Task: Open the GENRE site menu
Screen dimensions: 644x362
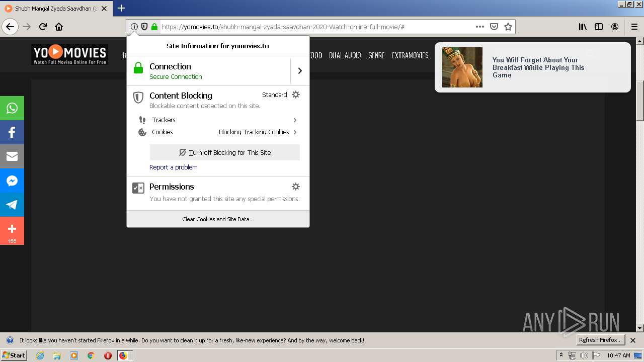Action: coord(376,55)
